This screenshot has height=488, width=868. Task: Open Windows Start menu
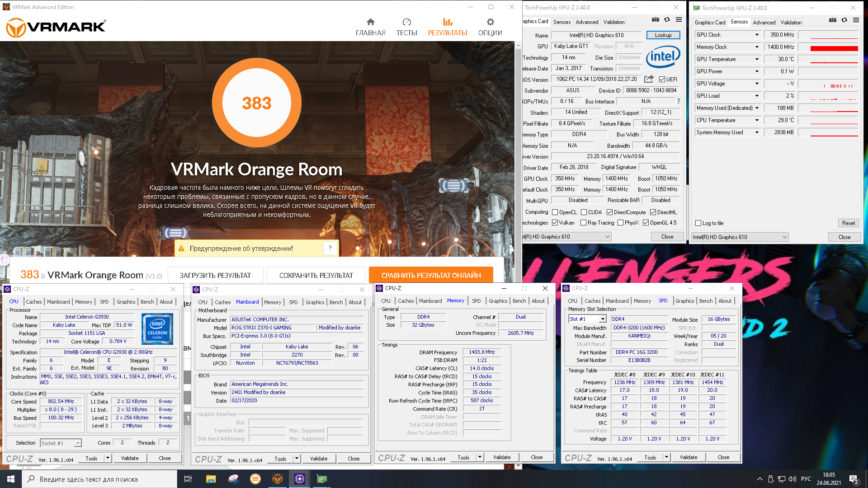point(11,479)
